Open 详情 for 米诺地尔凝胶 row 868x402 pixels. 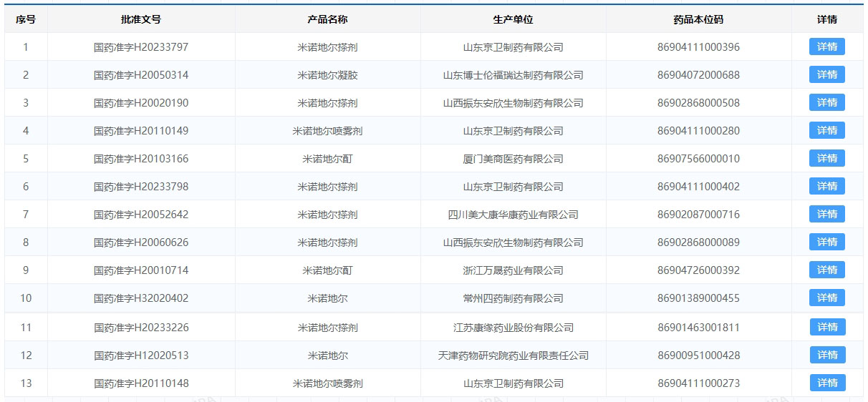(827, 75)
